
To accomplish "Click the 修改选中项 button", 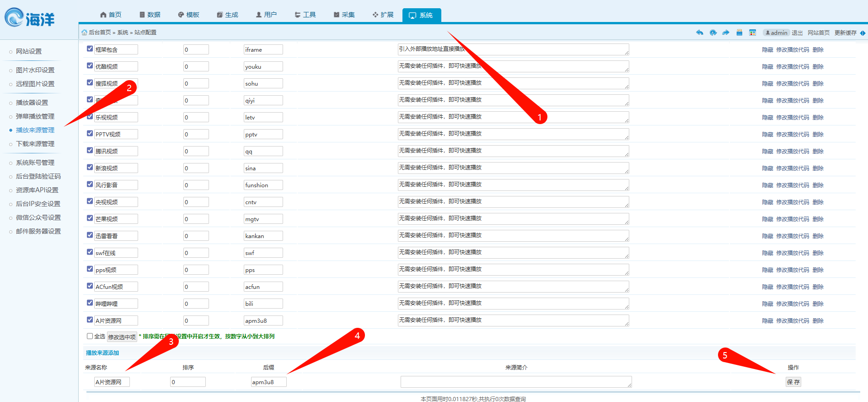I will point(122,337).
